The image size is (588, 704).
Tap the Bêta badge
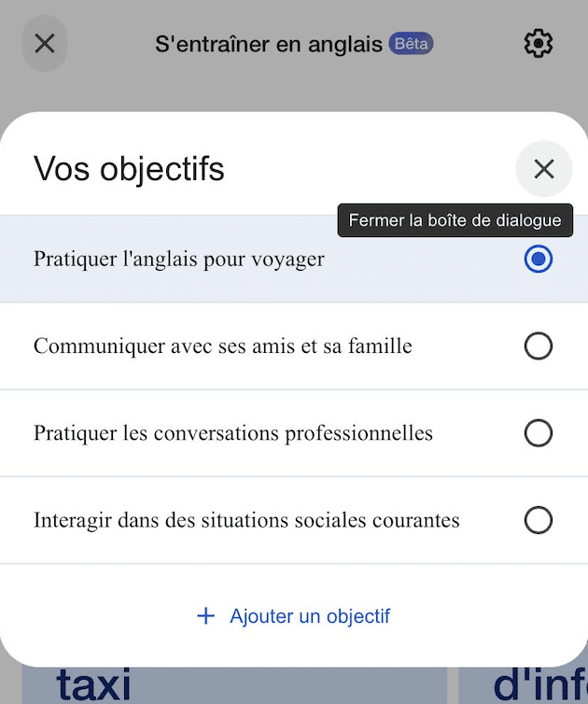[411, 44]
